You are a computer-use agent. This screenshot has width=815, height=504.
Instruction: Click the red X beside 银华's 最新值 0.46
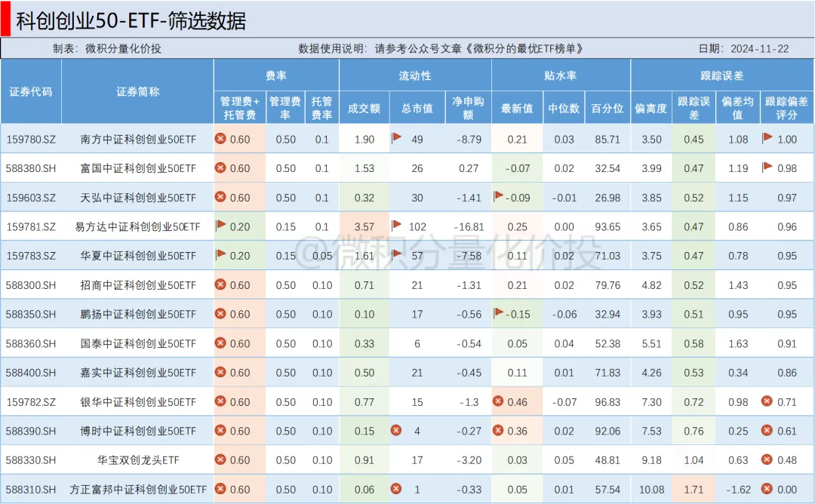498,401
